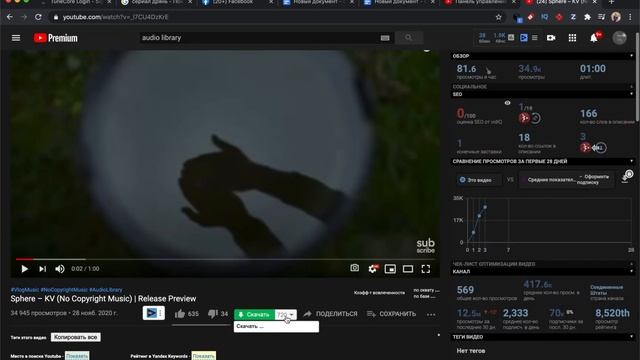This screenshot has height=360, width=640.
Task: Open the YouTube apps grid
Action: 572,38
